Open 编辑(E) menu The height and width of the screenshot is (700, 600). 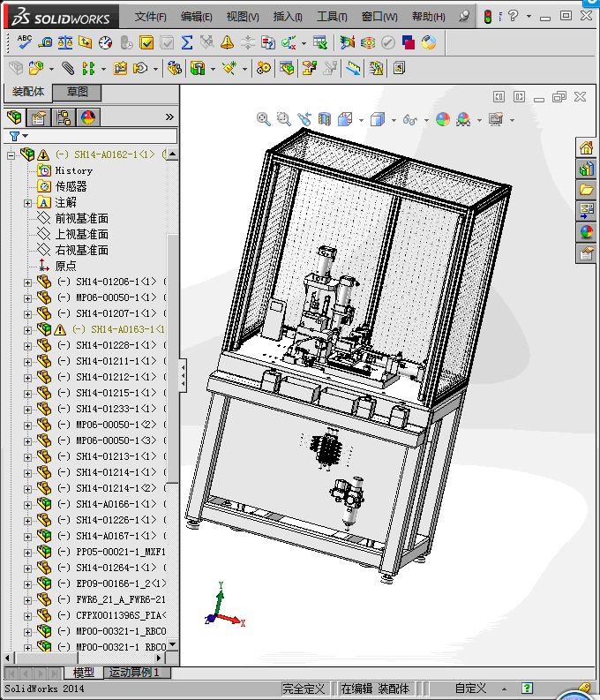pyautogui.click(x=196, y=17)
